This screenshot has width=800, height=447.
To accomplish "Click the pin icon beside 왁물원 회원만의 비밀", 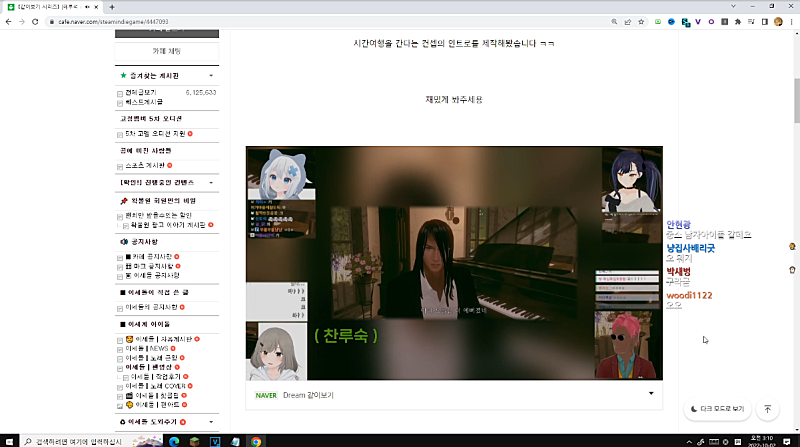I will tap(123, 201).
